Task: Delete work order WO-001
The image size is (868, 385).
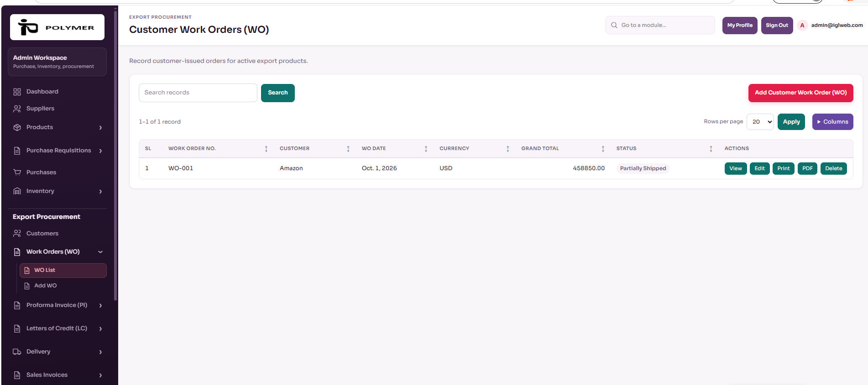Action: (x=834, y=168)
